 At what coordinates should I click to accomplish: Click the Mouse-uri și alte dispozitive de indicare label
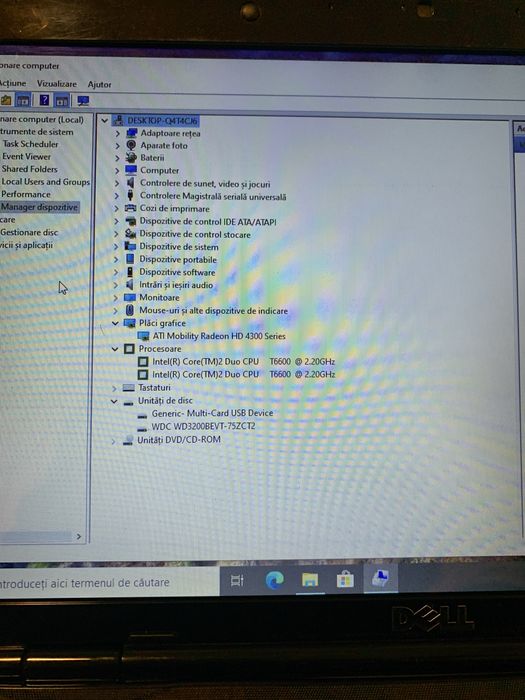tap(213, 310)
